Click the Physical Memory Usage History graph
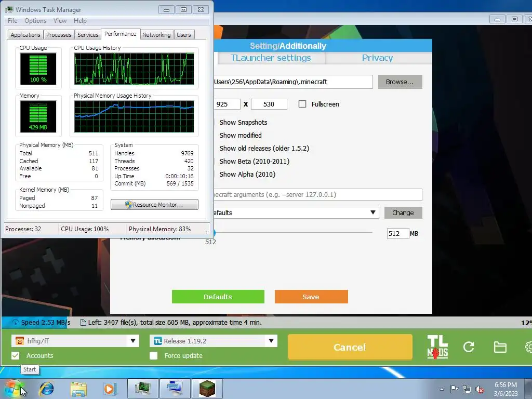532x399 pixels. [x=134, y=116]
